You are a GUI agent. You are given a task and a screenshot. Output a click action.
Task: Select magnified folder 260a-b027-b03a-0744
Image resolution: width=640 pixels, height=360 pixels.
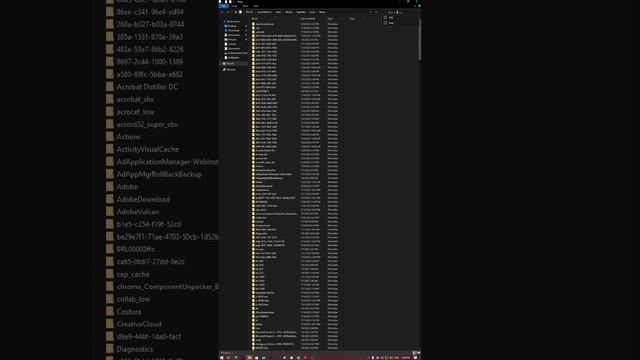tap(150, 24)
